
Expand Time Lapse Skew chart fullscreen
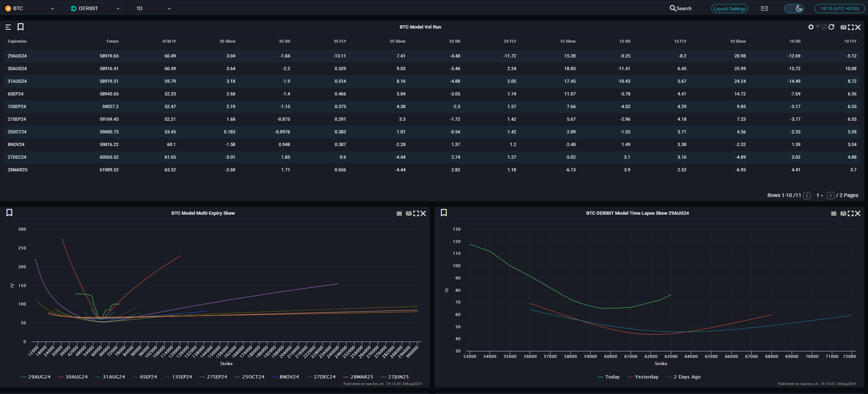click(851, 214)
